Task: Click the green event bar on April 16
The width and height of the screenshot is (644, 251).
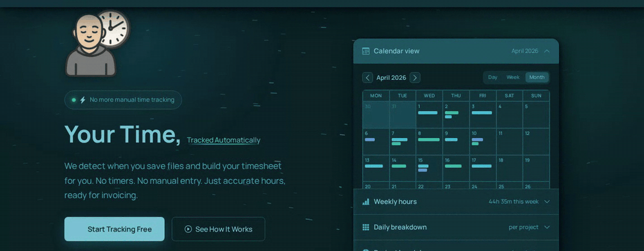Action: (453, 166)
